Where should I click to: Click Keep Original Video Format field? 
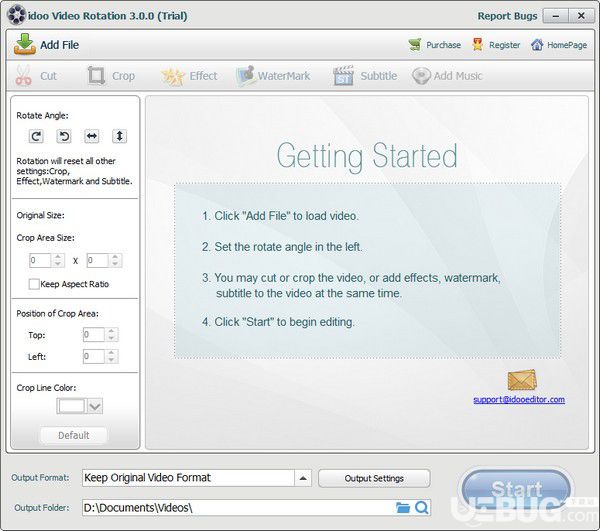click(188, 478)
